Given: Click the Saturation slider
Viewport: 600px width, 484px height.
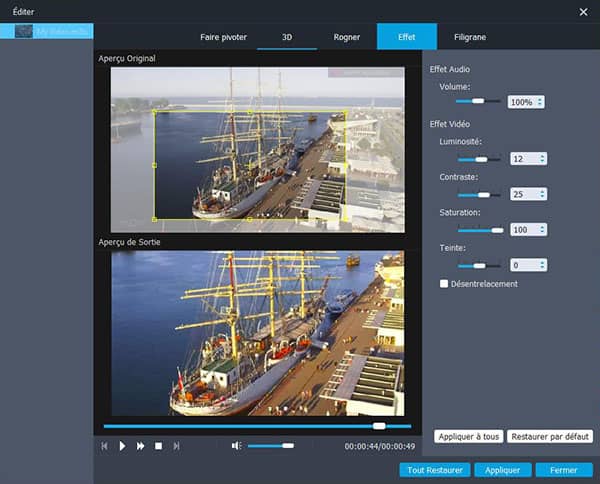Looking at the screenshot, I should coord(479,230).
